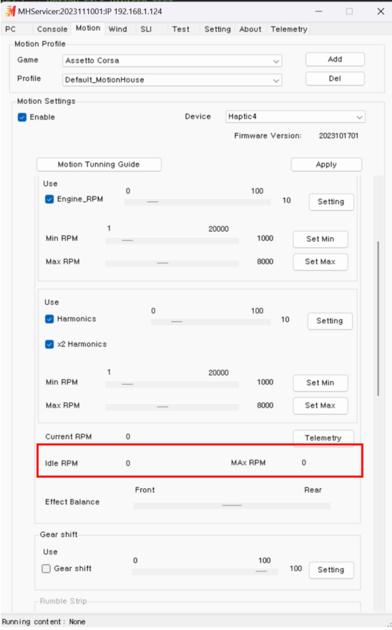Adjust the Engine_RPM strength slider
Image resolution: width=392 pixels, height=630 pixels.
click(x=198, y=202)
